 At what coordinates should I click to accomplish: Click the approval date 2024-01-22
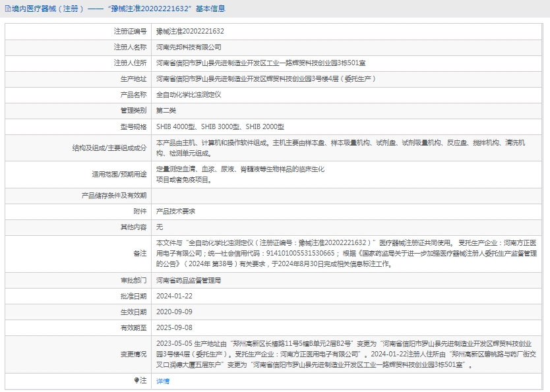tap(174, 296)
